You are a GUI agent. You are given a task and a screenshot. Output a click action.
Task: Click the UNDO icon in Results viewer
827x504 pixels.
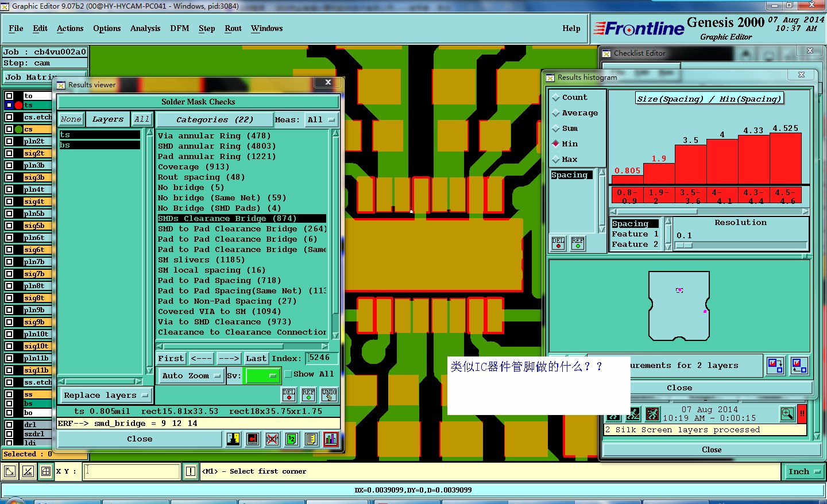(329, 395)
